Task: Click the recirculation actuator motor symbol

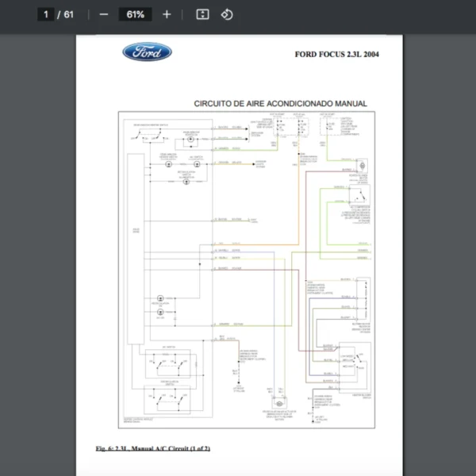Action: click(x=278, y=405)
